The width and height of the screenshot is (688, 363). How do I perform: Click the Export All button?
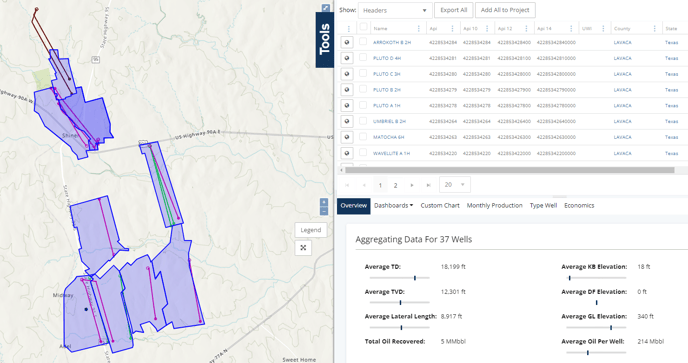(x=454, y=10)
